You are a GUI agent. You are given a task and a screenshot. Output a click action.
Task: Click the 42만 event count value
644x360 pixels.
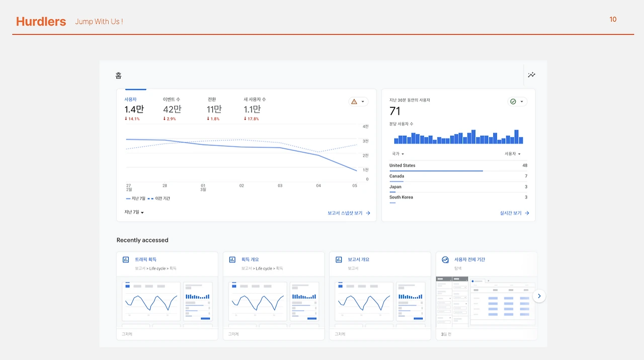tap(172, 109)
